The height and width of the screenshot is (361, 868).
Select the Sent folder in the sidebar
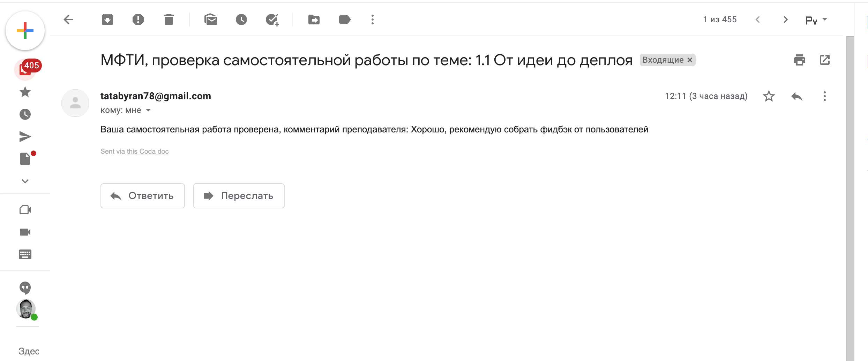point(25,137)
